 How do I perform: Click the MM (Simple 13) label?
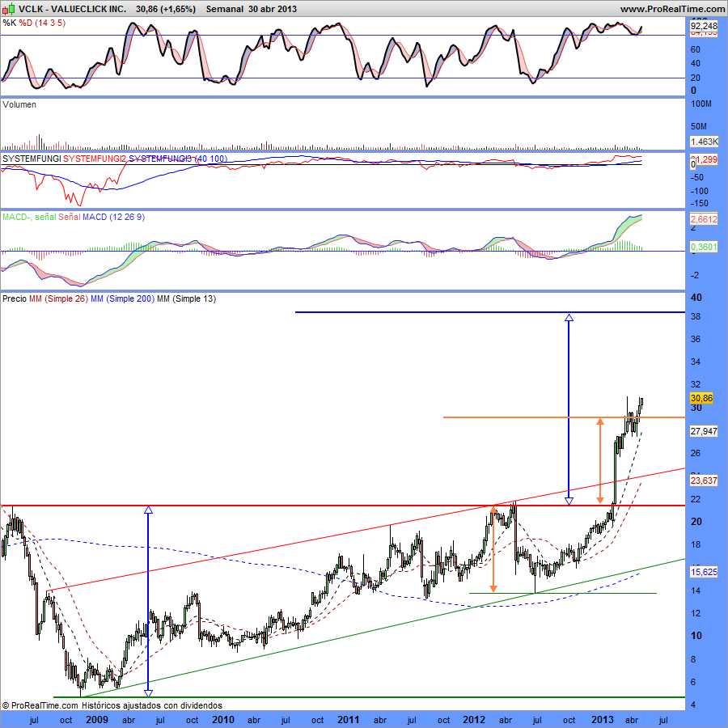(186, 298)
